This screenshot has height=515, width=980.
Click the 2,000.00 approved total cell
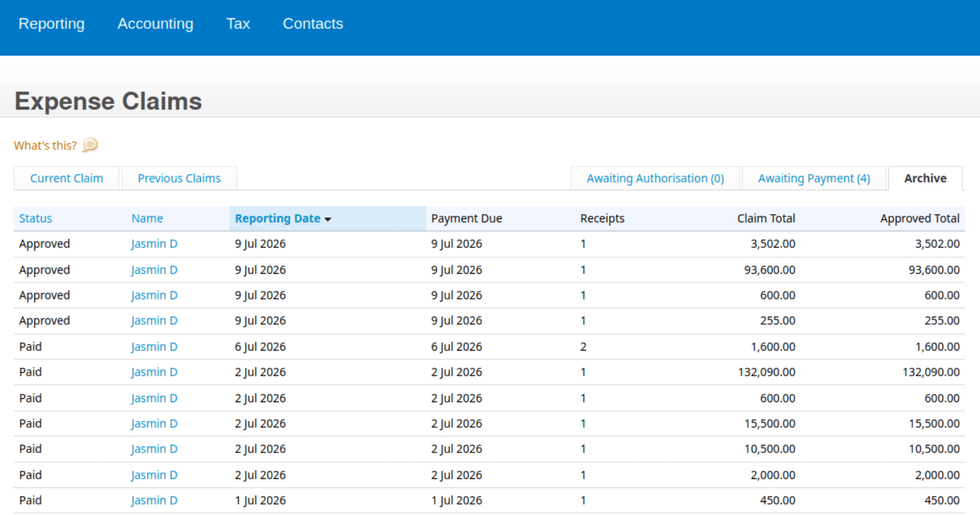point(937,475)
